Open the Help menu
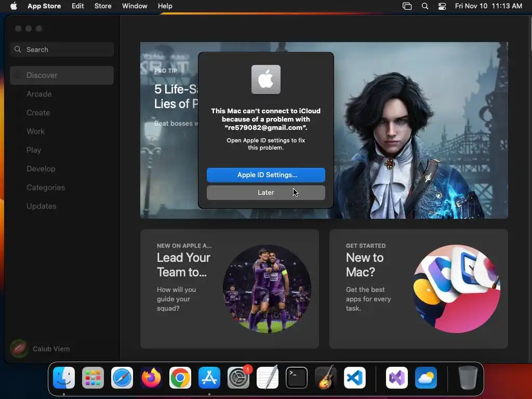The height and width of the screenshot is (399, 532). pyautogui.click(x=165, y=6)
